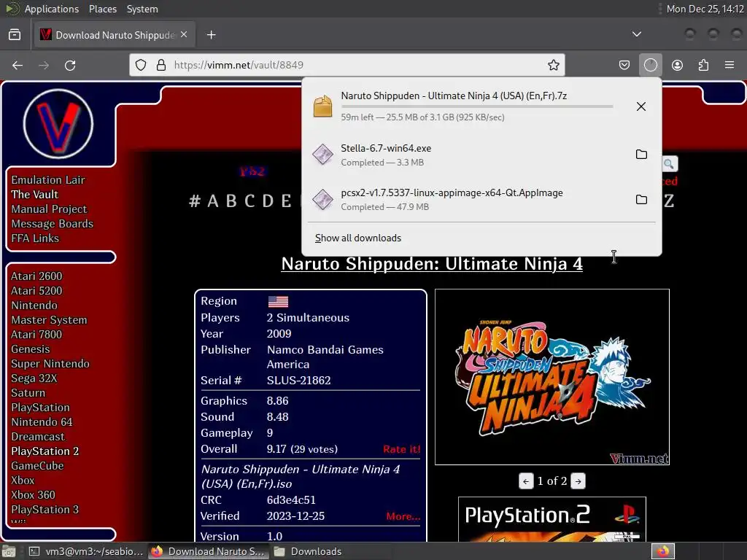
Task: Browse games starting with letter A
Action: click(x=213, y=201)
